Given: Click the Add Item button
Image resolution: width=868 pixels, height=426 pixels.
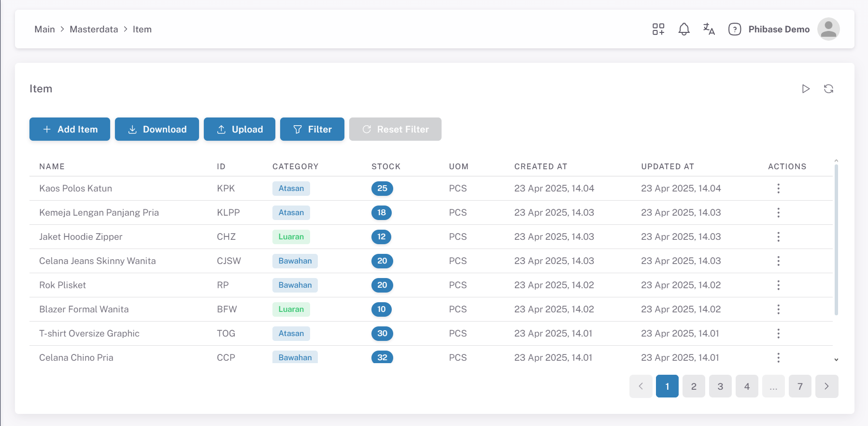Looking at the screenshot, I should 70,129.
